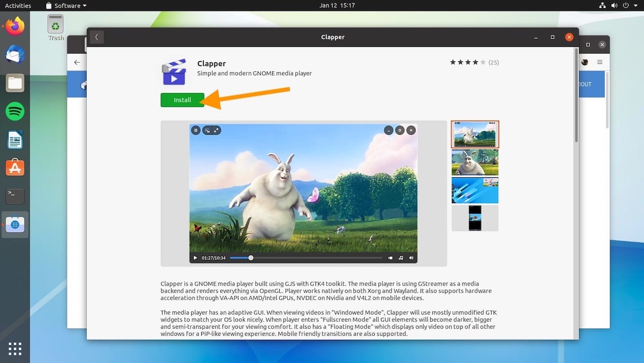Click the (25) review count
Screen dimensions: 644x363
pos(494,62)
